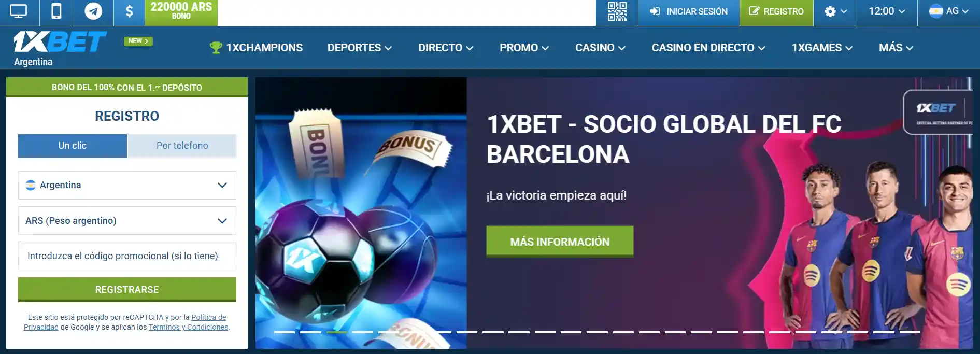Click the 1XBET Argentina logo
Screen dimensions: 980x354
pos(60,48)
